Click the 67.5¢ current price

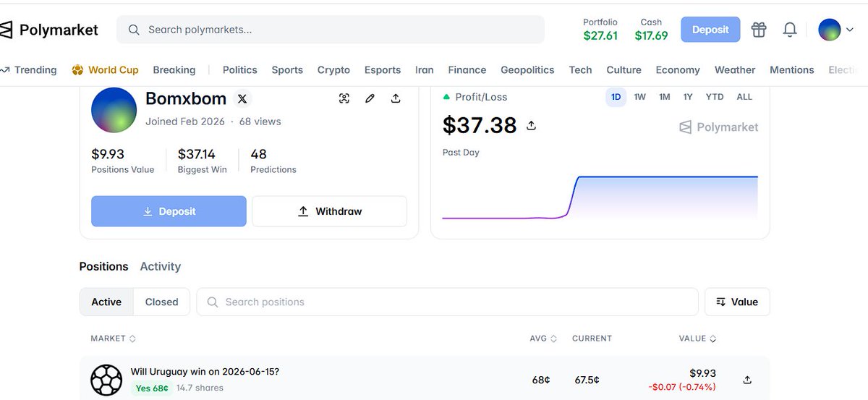pyautogui.click(x=587, y=380)
